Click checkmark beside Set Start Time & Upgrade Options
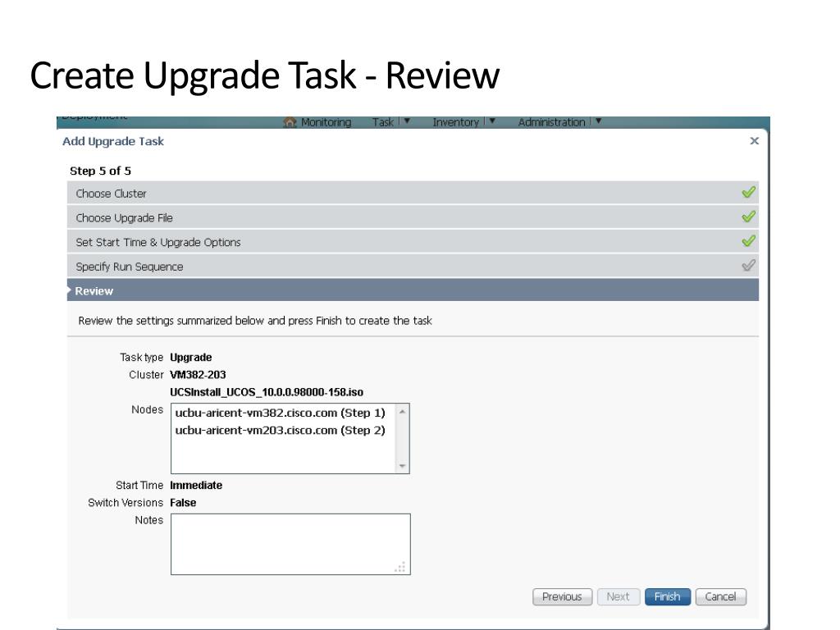This screenshot has height=630, width=840. [748, 241]
